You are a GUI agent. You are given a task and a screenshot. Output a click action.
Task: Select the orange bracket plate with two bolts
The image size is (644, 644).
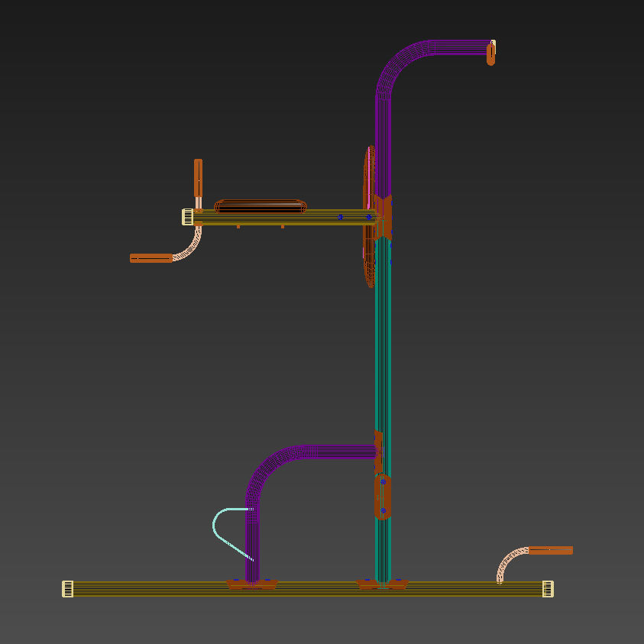(383, 497)
